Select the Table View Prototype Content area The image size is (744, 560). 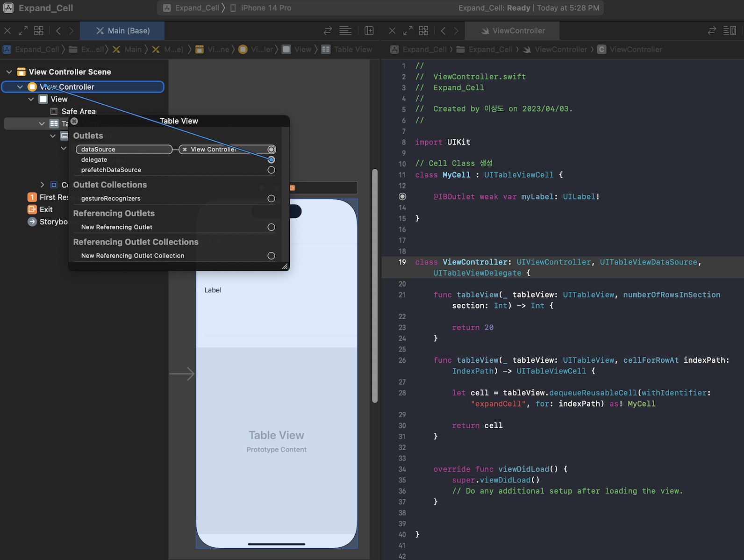pos(277,441)
